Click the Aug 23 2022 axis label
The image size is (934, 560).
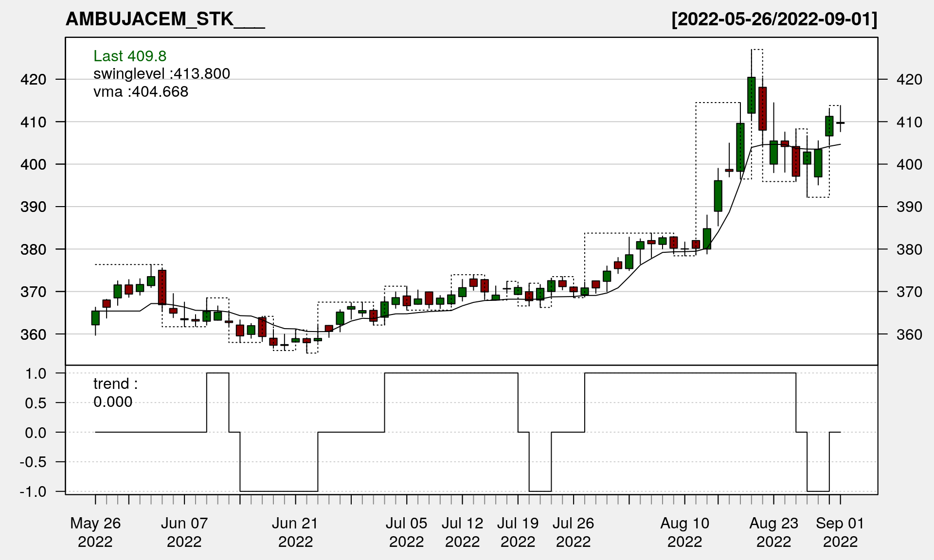(x=773, y=532)
